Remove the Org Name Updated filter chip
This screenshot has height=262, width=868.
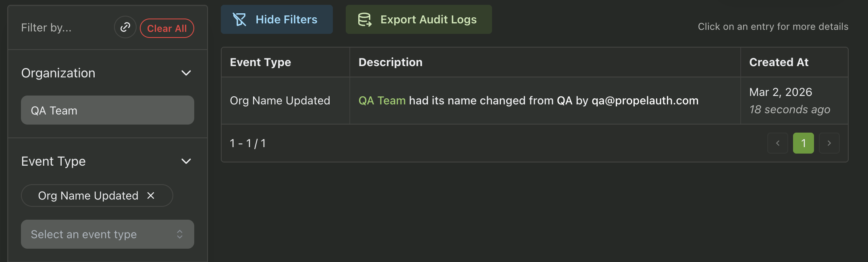pos(151,195)
